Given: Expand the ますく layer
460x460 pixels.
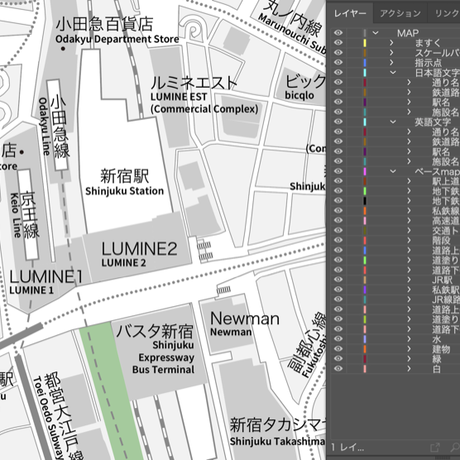Looking at the screenshot, I should 392,43.
